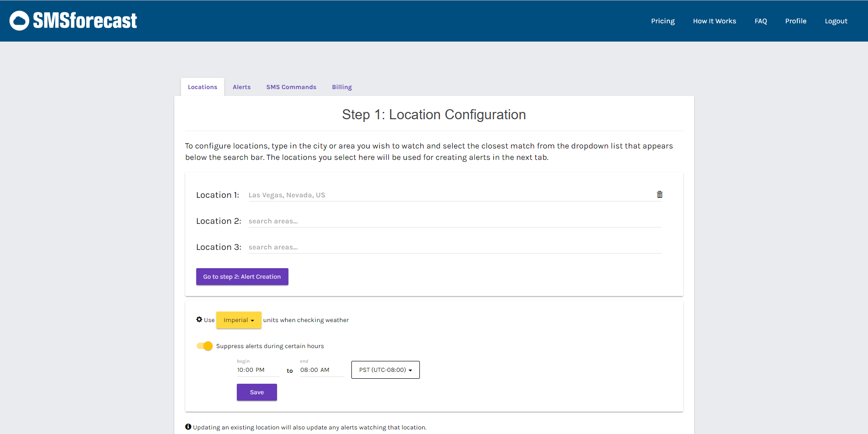The image size is (868, 434).
Task: Open the Billing tab
Action: pos(342,87)
